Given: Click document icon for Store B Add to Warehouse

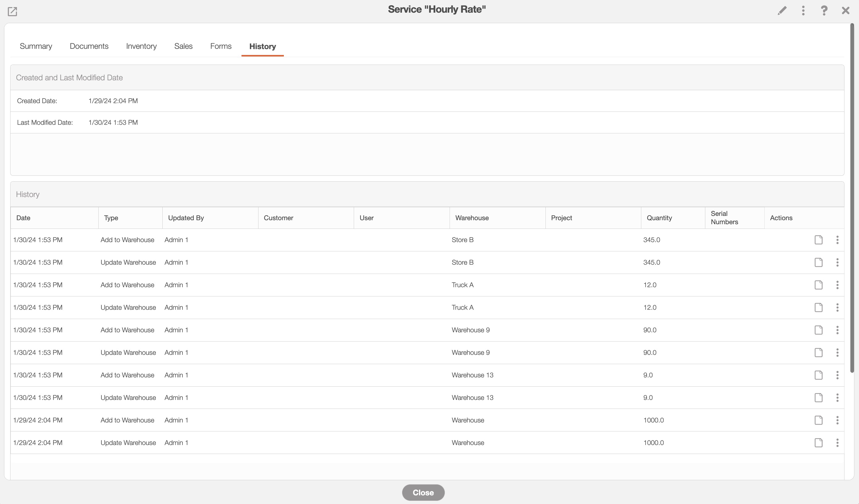Looking at the screenshot, I should pyautogui.click(x=818, y=240).
